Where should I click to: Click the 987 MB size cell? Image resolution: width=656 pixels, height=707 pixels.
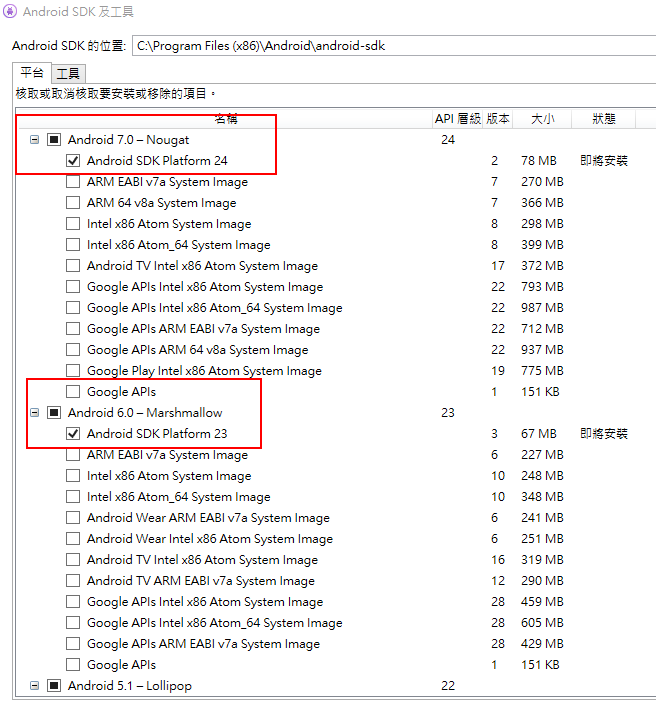(x=542, y=308)
